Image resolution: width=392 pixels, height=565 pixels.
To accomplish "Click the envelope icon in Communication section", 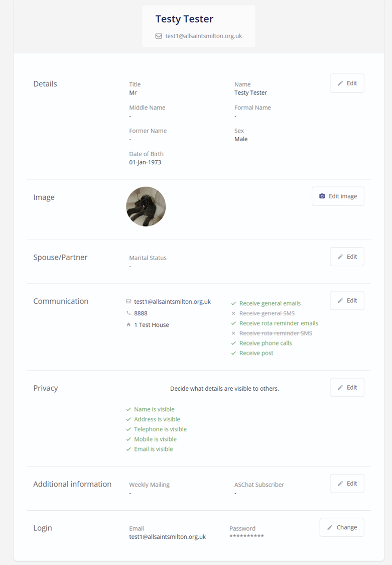I will click(x=128, y=302).
